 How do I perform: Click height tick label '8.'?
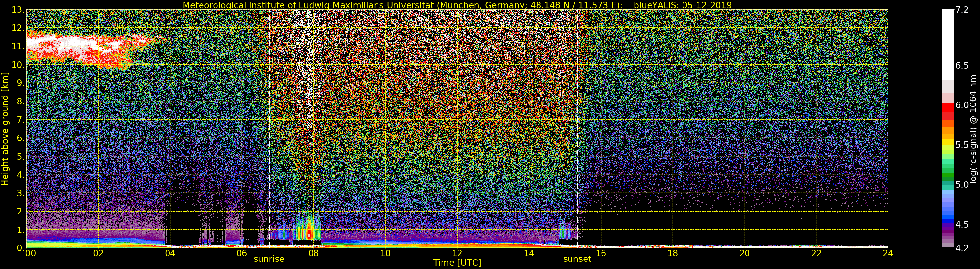(x=20, y=102)
